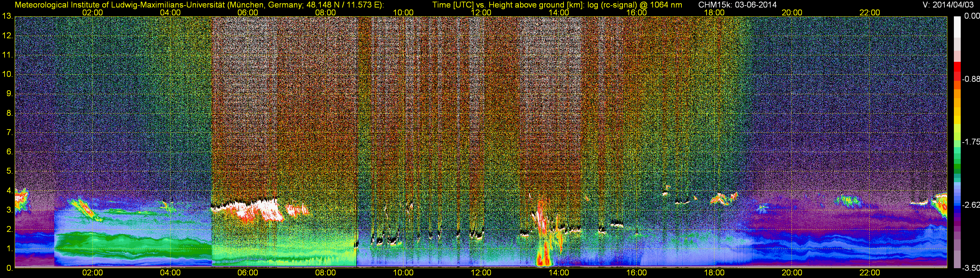Click the '11.' height axis label
This screenshot has width=980, height=278.
pyautogui.click(x=8, y=55)
